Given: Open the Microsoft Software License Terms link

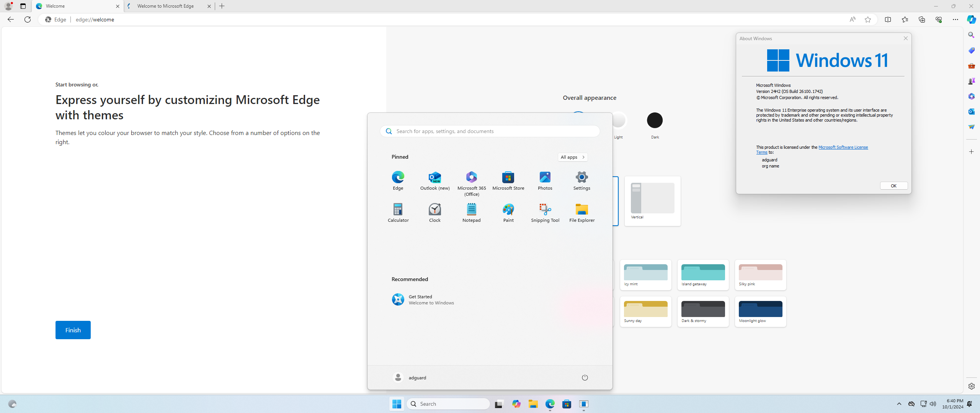Looking at the screenshot, I should (843, 147).
